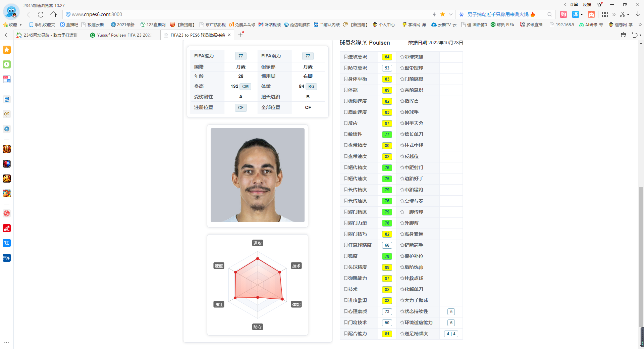Viewport: 644px width, 349px height.
Task: Open the PDF to Word sidebar icon
Action: click(7, 79)
